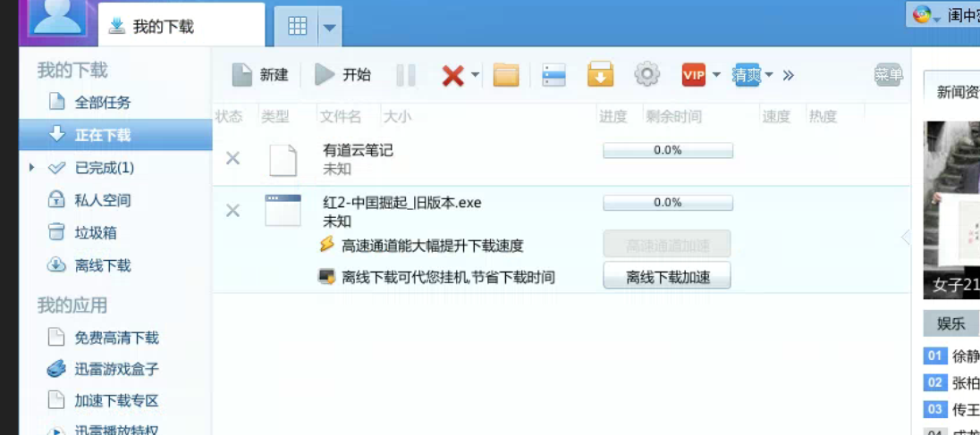This screenshot has width=980, height=435.
Task: Open 迅雷播放特权 app
Action: coord(115,429)
